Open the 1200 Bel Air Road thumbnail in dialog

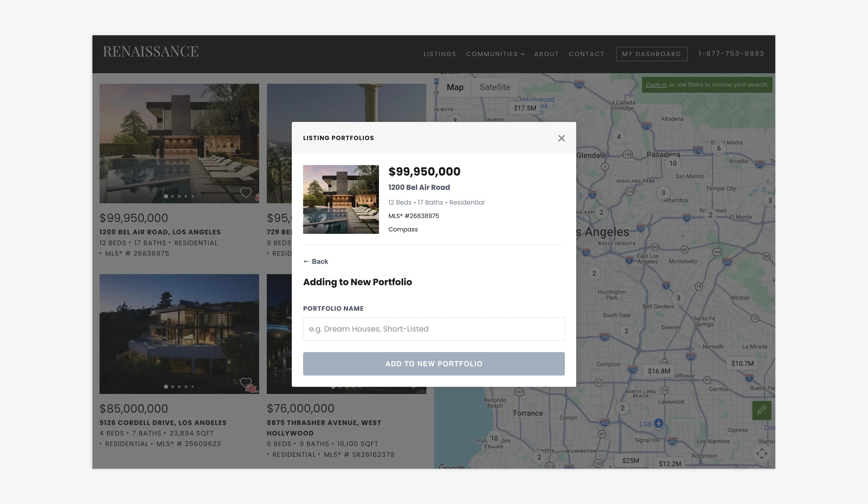coord(341,199)
